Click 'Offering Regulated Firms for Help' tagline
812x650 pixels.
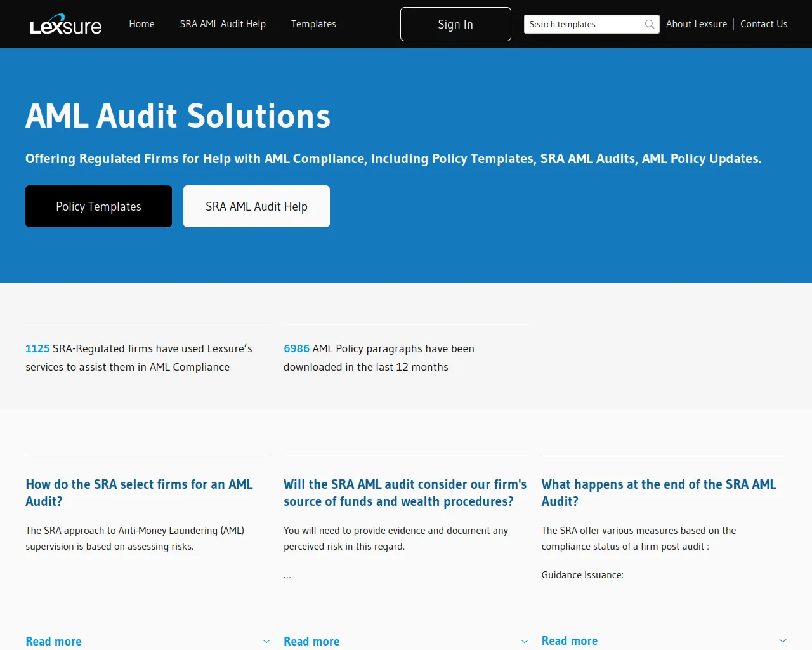tap(393, 159)
